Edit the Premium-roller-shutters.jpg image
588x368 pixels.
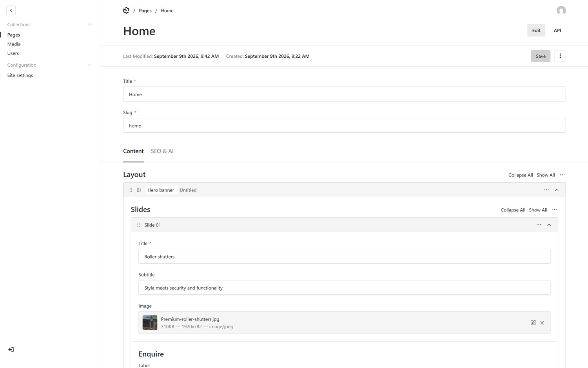[x=533, y=322]
